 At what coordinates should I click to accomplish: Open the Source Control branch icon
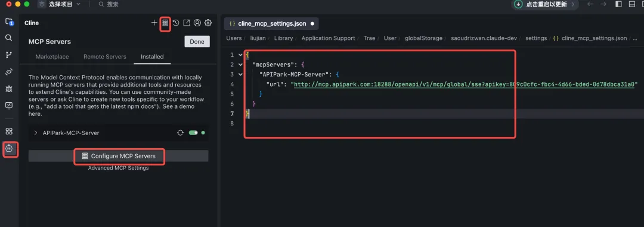(8, 55)
